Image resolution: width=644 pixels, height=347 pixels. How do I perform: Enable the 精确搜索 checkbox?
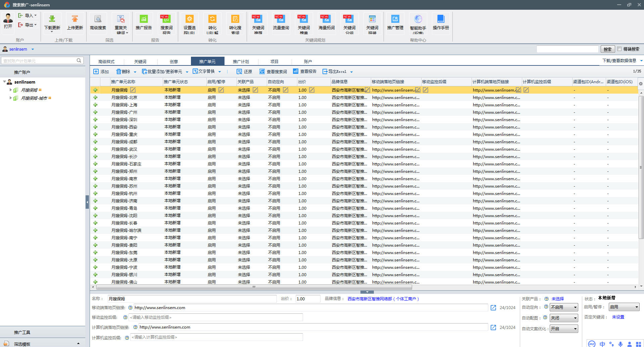click(x=620, y=49)
